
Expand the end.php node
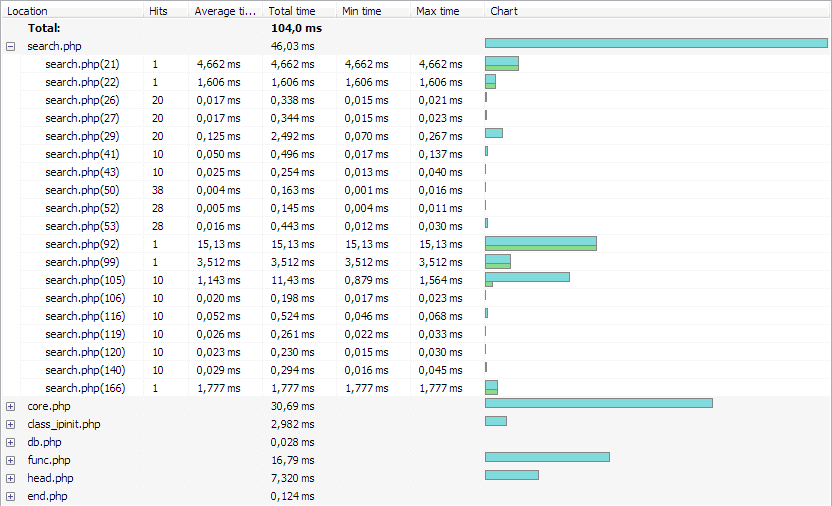(10, 496)
